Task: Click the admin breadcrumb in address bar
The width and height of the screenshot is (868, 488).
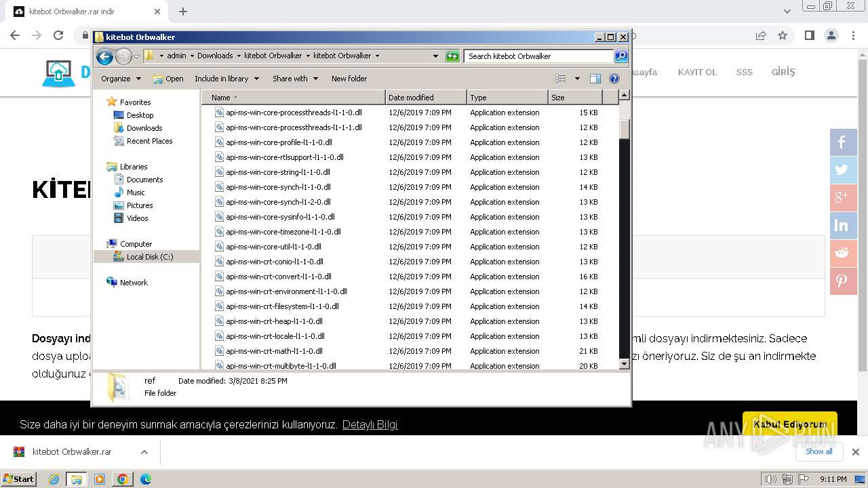Action: (x=176, y=56)
